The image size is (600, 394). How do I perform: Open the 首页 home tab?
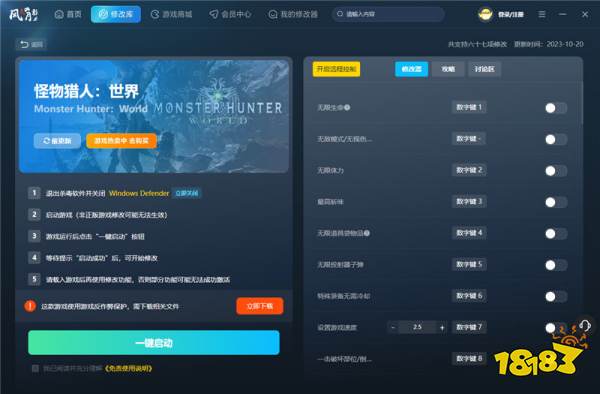point(68,15)
